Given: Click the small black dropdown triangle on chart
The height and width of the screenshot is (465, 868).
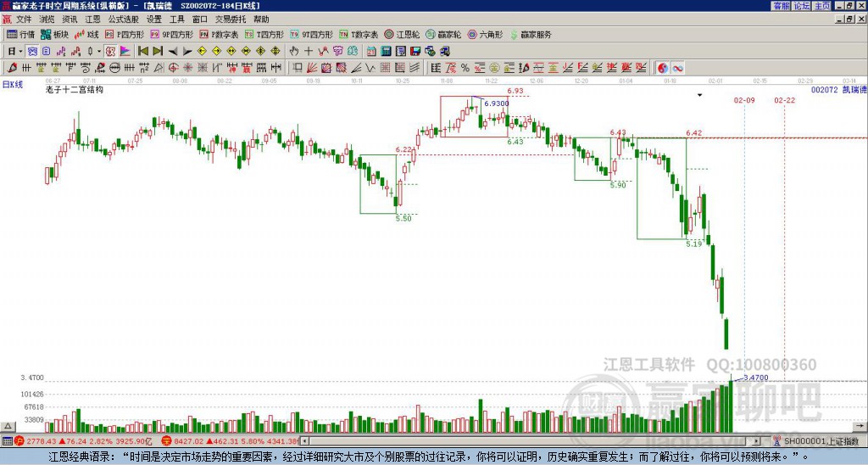Looking at the screenshot, I should coord(699,95).
